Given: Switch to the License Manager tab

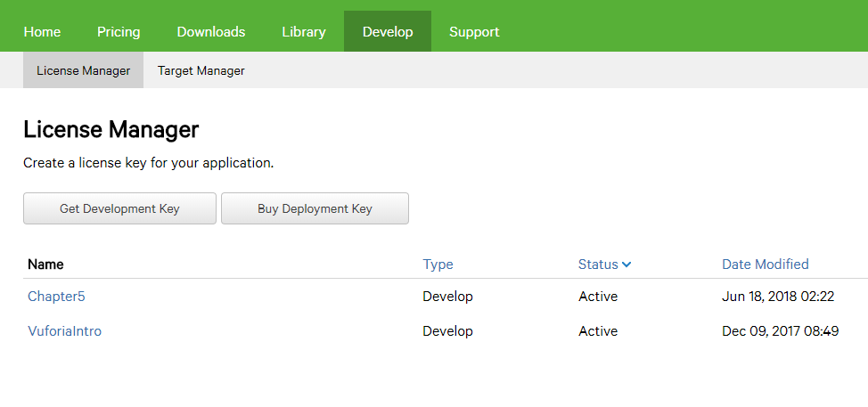Looking at the screenshot, I should 83,70.
